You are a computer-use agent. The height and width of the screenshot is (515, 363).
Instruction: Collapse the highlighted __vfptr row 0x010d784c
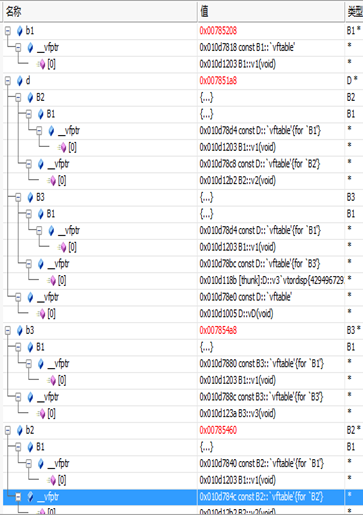point(18,497)
